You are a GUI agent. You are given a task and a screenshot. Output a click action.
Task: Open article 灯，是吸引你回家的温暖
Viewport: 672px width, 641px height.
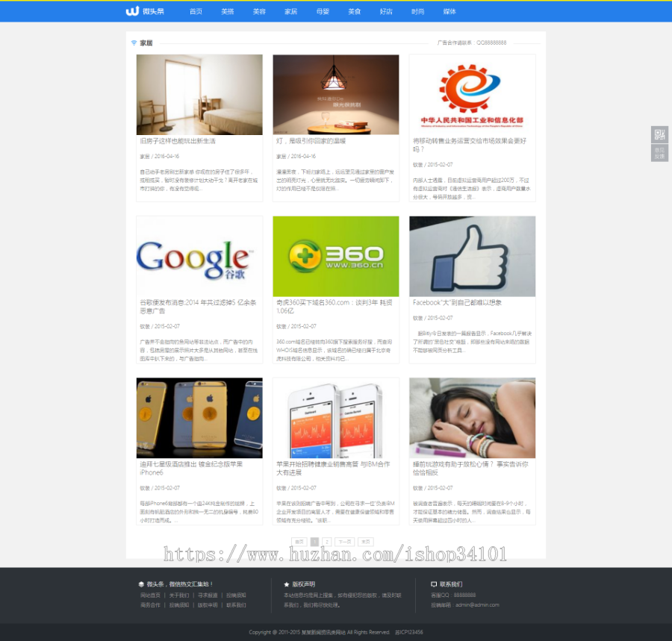point(311,141)
